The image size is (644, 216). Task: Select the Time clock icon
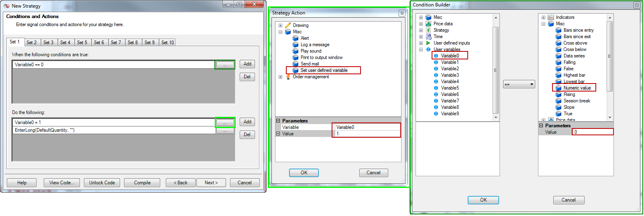click(x=428, y=37)
